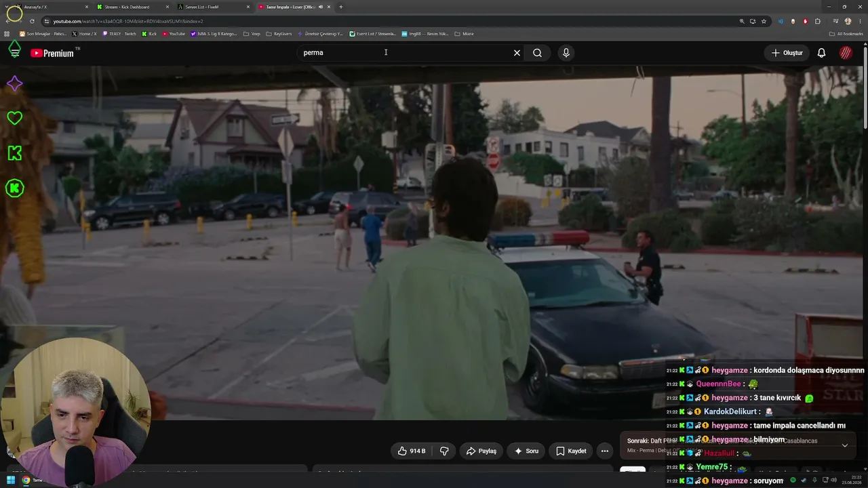Open the YouTube account avatar menu
The width and height of the screenshot is (868, 488).
[846, 53]
